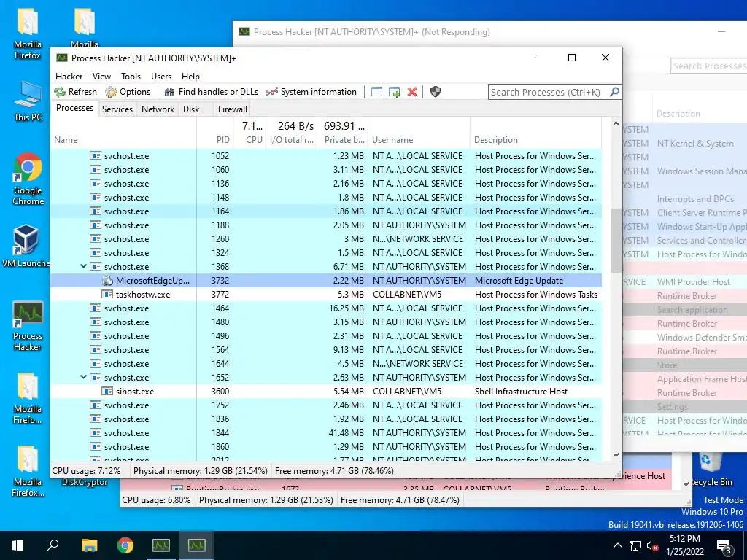
Task: Click the Windows Start button
Action: pyautogui.click(x=18, y=545)
